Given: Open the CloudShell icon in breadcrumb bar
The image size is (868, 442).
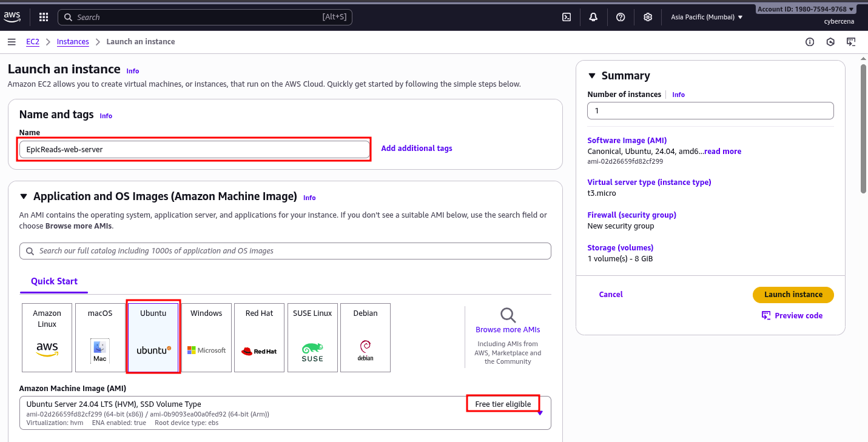Looking at the screenshot, I should [x=851, y=42].
